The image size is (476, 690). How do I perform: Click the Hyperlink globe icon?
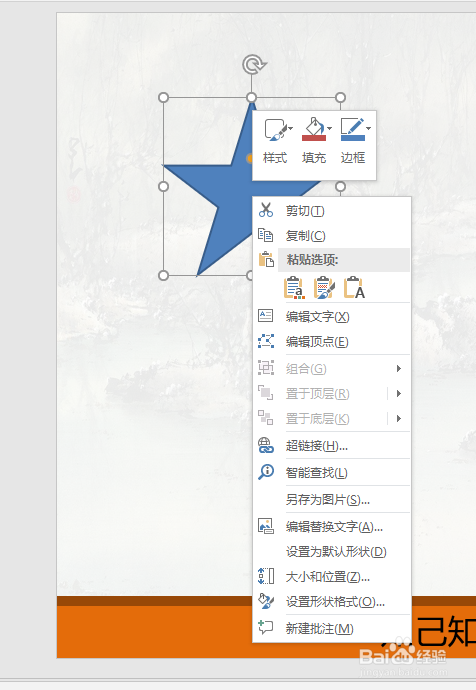(266, 445)
